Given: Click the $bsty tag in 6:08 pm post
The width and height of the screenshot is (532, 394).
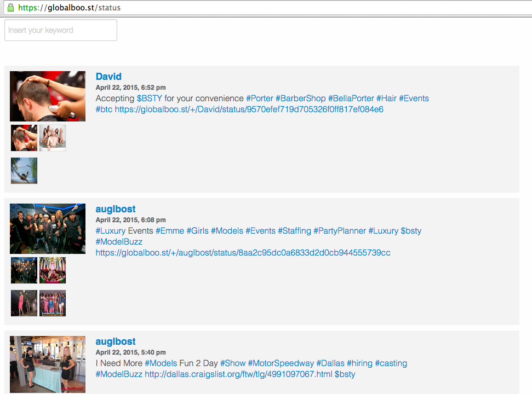Looking at the screenshot, I should tap(411, 231).
